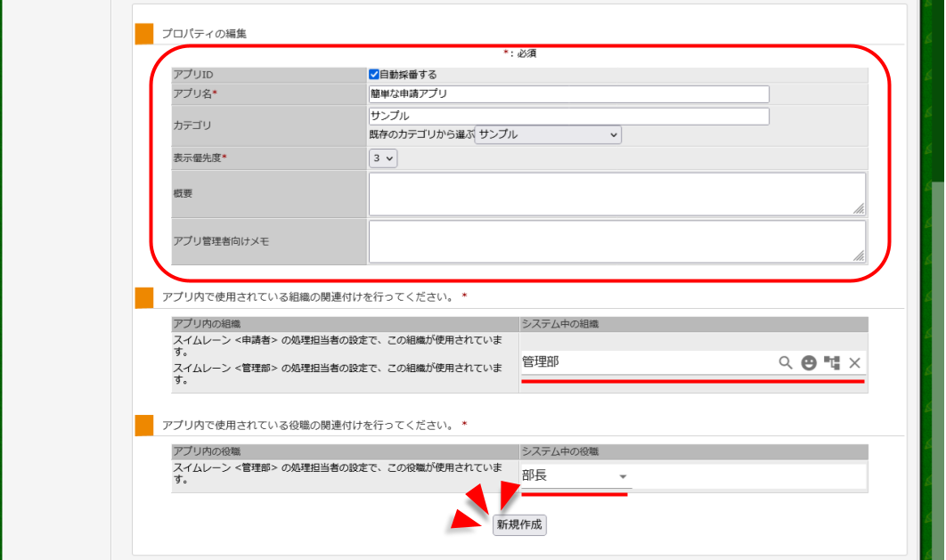Clear the 管理部 organization with X icon
Image resolution: width=946 pixels, height=560 pixels.
pos(855,362)
